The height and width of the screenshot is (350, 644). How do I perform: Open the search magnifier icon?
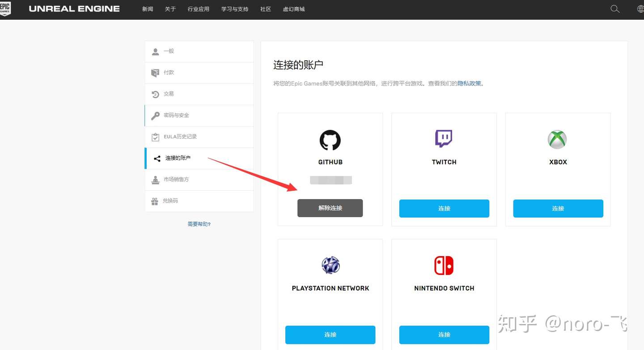tap(615, 9)
